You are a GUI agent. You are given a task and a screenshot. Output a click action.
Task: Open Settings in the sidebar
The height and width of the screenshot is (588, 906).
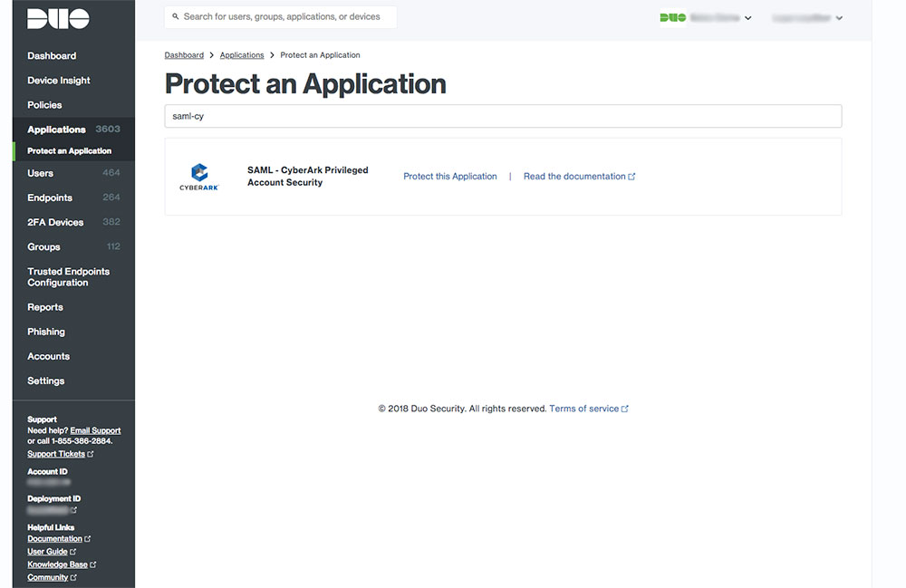(x=45, y=381)
